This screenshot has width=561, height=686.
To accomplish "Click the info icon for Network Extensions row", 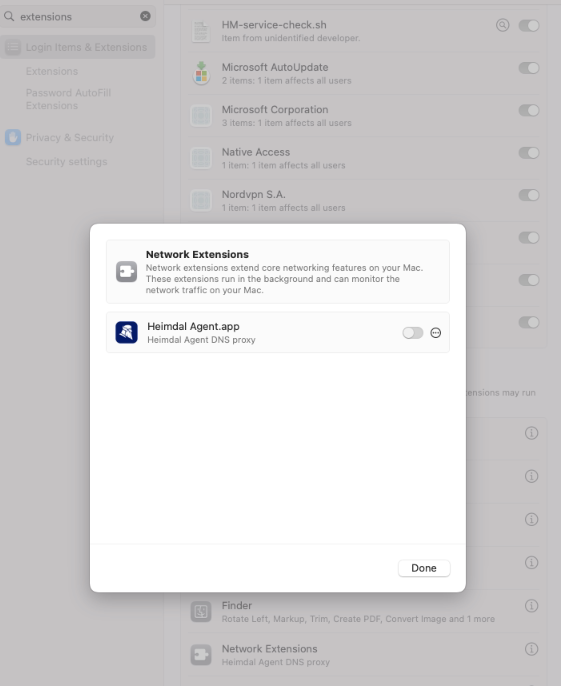I will click(x=531, y=649).
